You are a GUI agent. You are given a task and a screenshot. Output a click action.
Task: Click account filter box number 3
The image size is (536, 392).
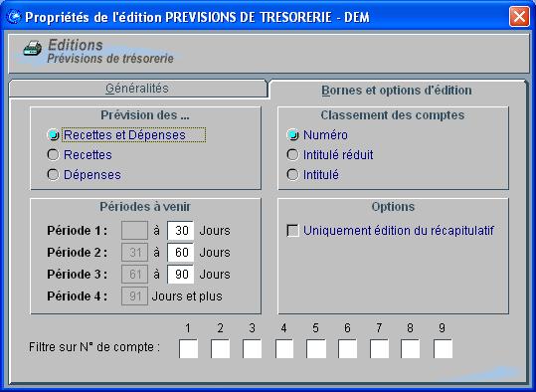(253, 349)
